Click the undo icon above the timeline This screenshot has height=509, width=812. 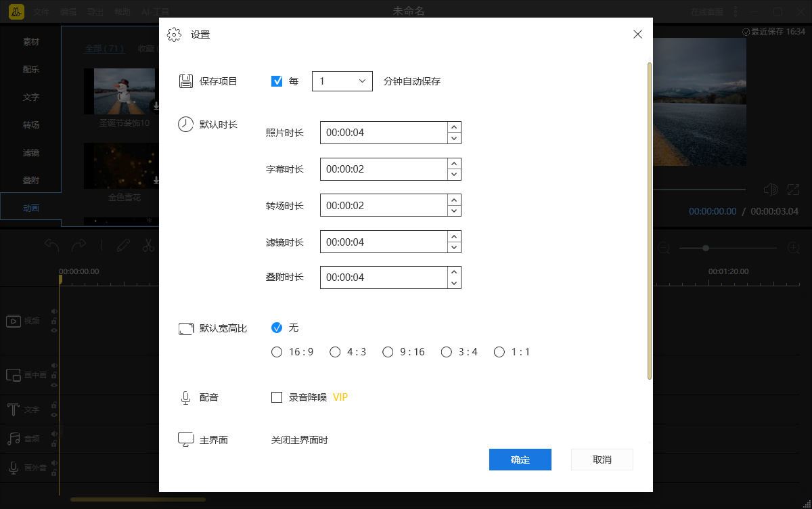click(x=53, y=246)
